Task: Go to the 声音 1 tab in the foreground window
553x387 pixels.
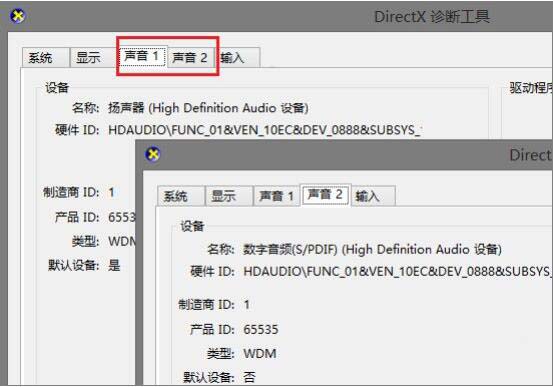Action: click(277, 196)
